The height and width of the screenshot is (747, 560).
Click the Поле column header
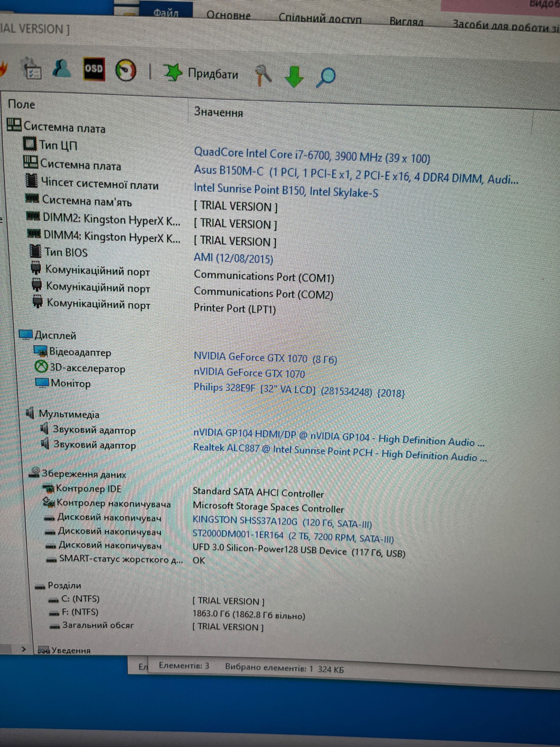[22, 104]
